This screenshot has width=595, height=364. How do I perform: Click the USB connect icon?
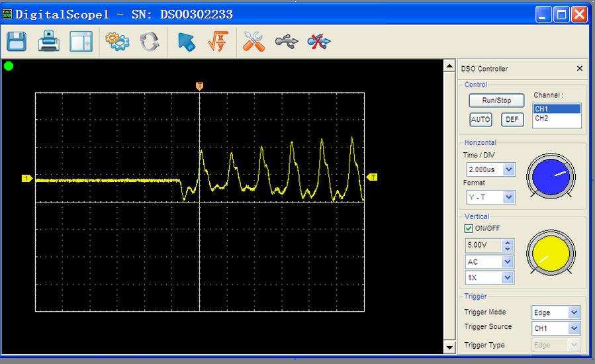coord(287,42)
